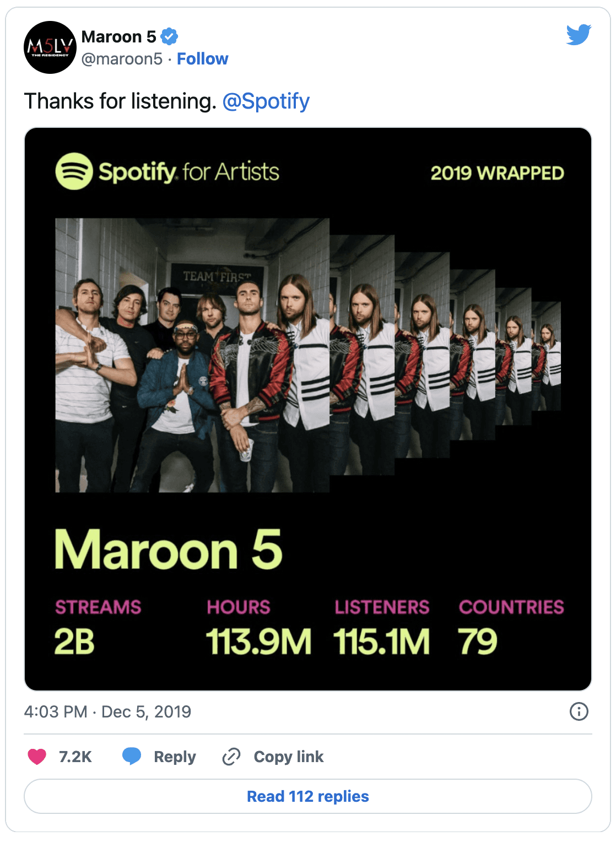Image resolution: width=616 pixels, height=842 pixels.
Task: Click the @maroon5 handle
Action: point(122,58)
